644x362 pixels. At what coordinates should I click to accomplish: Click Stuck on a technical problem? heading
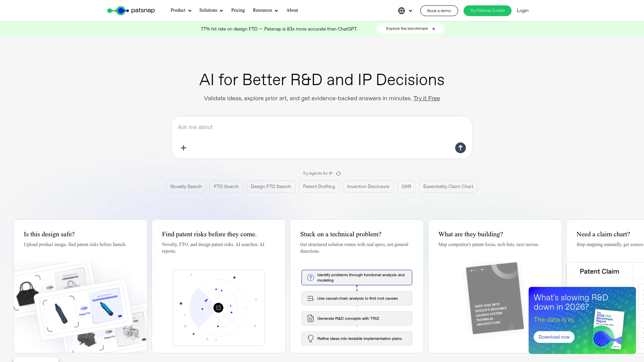click(341, 234)
